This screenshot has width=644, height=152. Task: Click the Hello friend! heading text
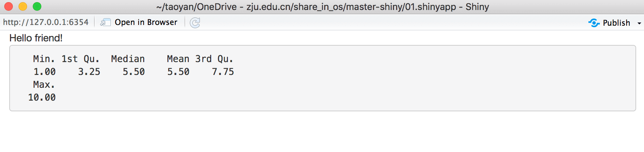click(36, 38)
